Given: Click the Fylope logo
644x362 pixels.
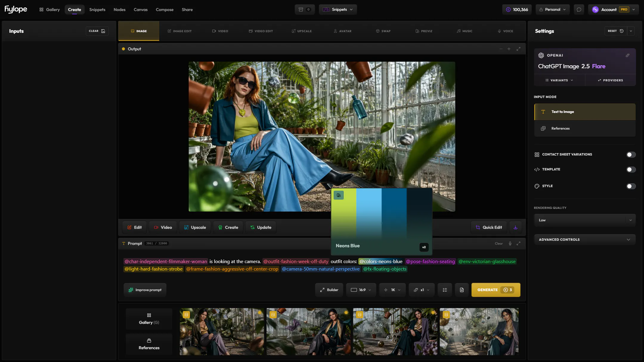Looking at the screenshot, I should pyautogui.click(x=16, y=10).
